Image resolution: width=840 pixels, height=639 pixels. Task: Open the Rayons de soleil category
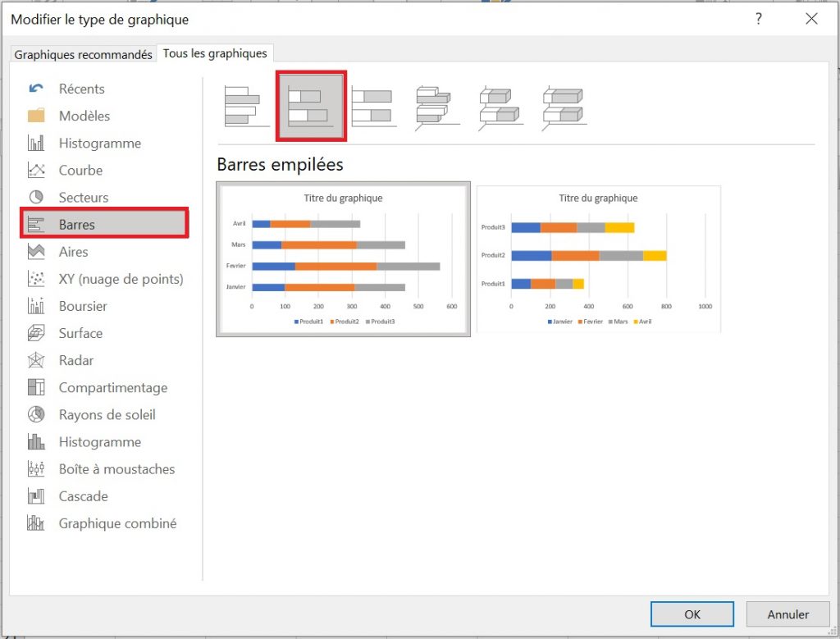107,414
